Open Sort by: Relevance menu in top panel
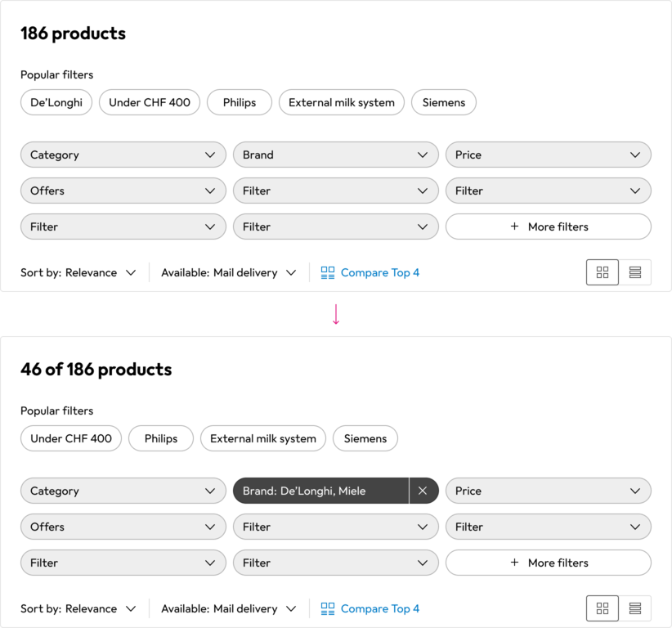672x628 pixels. (78, 272)
